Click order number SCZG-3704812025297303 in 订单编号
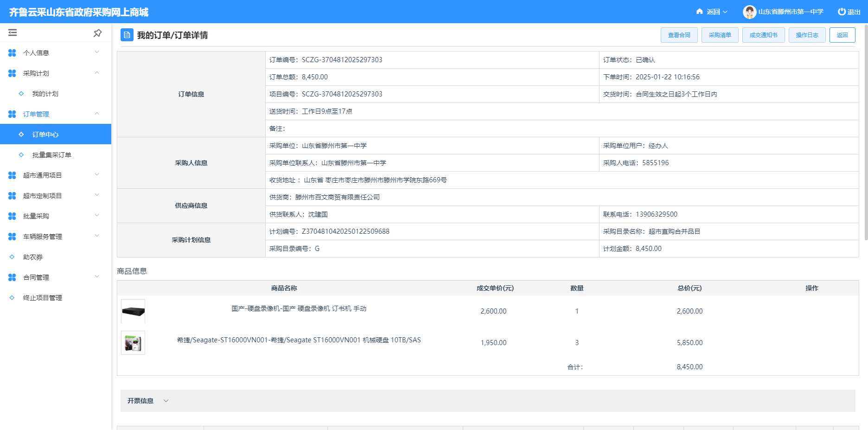The width and height of the screenshot is (868, 430). (342, 60)
